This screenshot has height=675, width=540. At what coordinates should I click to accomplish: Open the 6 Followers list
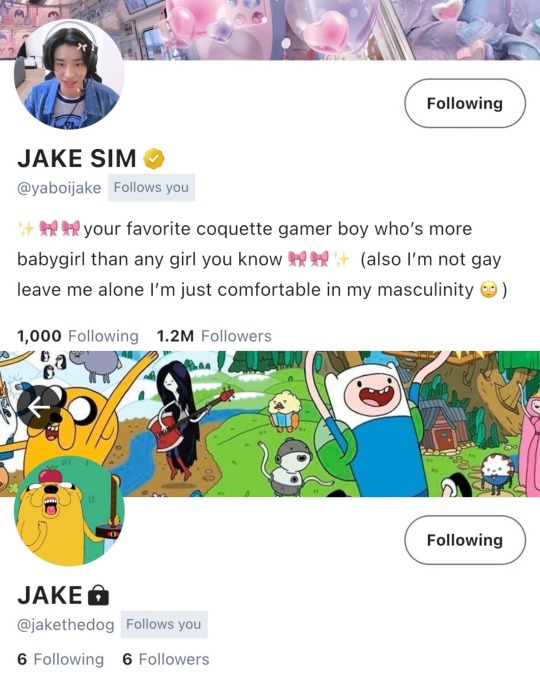(x=166, y=659)
